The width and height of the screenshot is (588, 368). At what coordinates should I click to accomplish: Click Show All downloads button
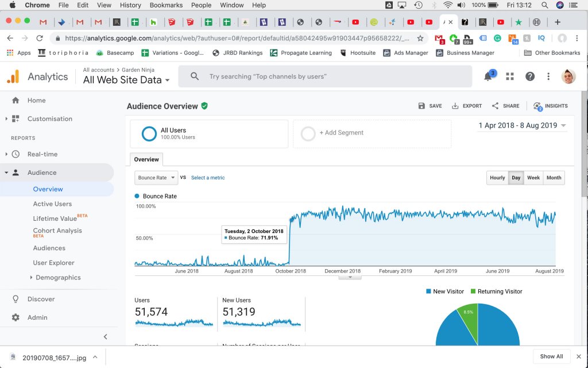(x=551, y=356)
